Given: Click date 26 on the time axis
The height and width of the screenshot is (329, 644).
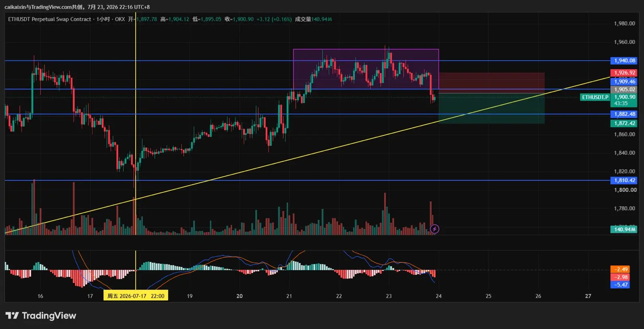Looking at the screenshot, I should pos(538,296).
